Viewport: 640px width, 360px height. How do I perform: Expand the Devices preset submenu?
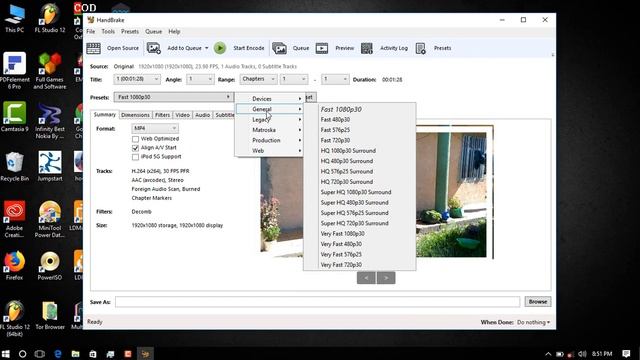[x=270, y=99]
